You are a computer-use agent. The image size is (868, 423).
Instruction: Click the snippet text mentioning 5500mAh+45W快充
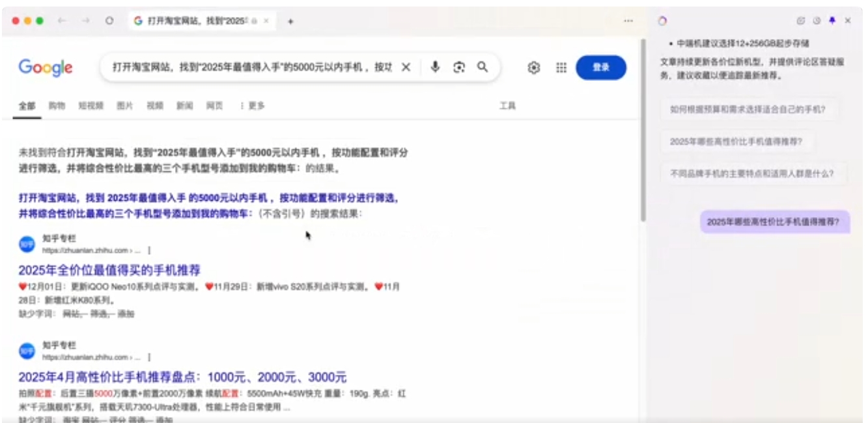(x=213, y=400)
